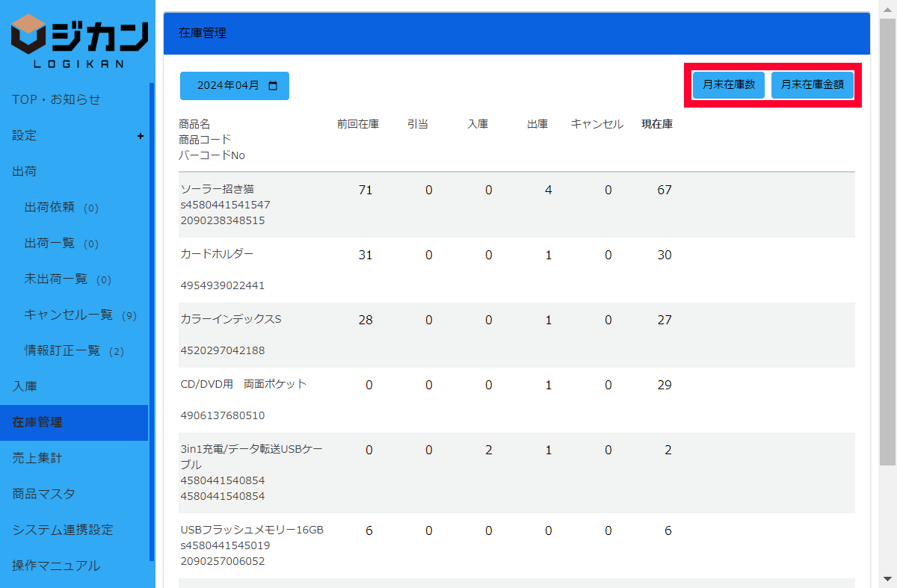
Task: Click the 月末在庫数 button
Action: pyautogui.click(x=729, y=85)
